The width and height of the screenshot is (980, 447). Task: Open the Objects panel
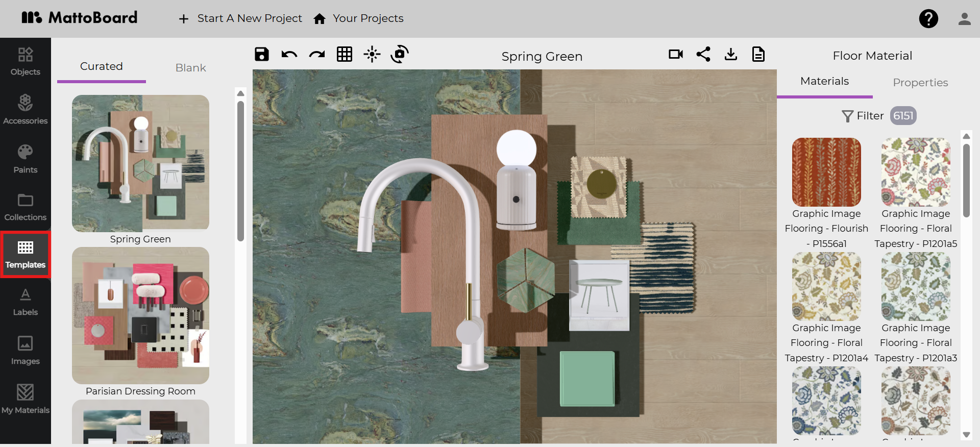pos(26,61)
